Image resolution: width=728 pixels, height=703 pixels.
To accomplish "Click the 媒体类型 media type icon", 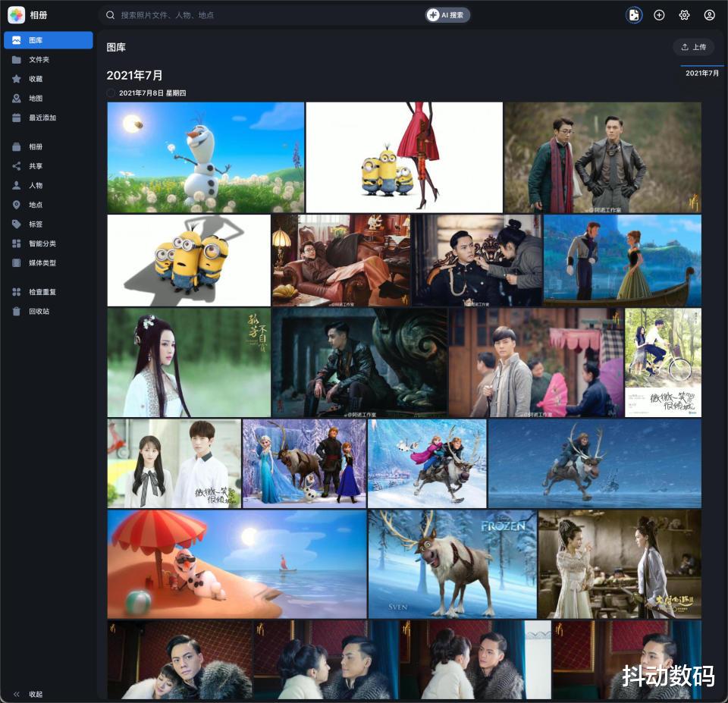I will (16, 263).
